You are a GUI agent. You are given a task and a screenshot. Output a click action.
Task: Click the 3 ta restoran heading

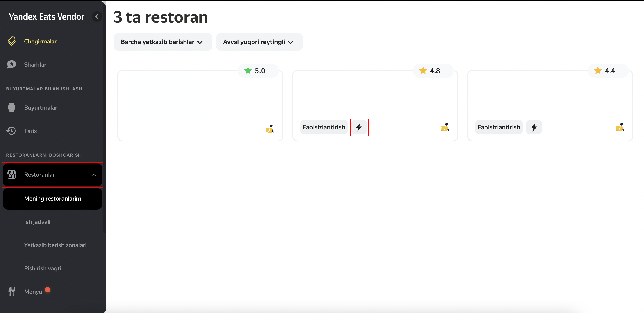pos(161,17)
